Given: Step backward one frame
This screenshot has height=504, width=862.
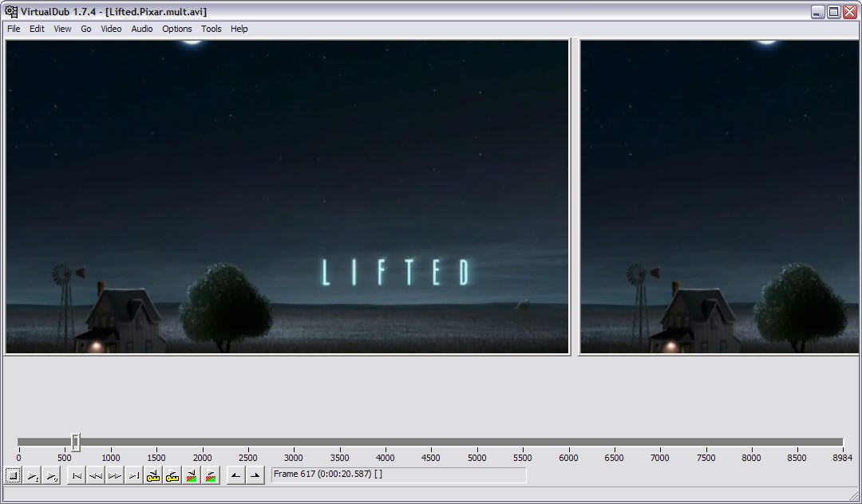Looking at the screenshot, I should coord(96,475).
